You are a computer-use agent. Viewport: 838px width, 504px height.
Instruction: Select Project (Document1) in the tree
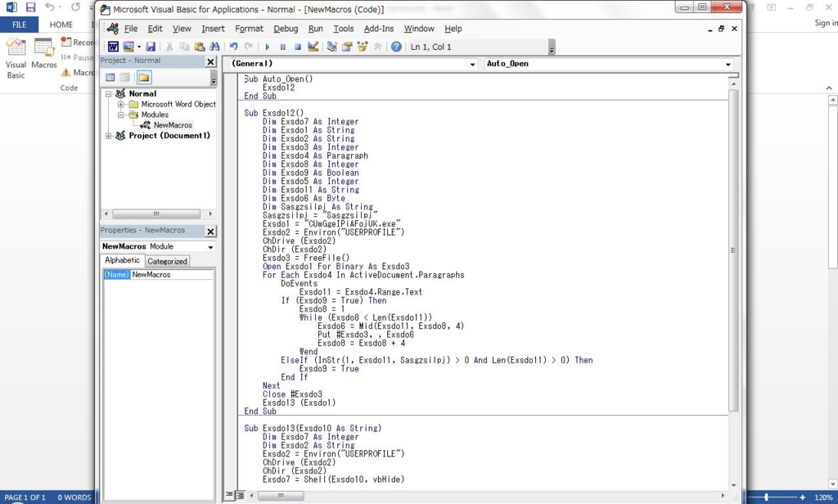click(x=169, y=136)
